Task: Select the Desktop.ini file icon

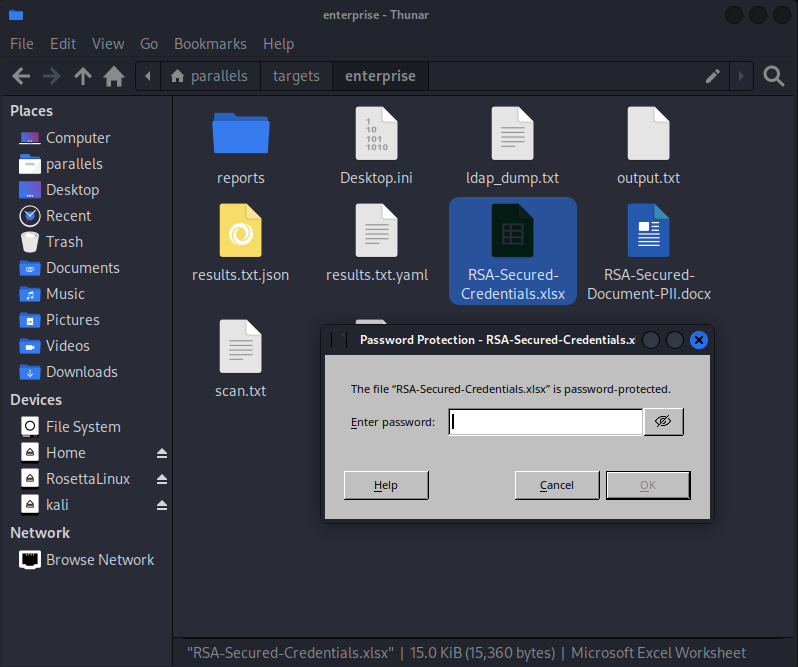Action: (x=377, y=133)
